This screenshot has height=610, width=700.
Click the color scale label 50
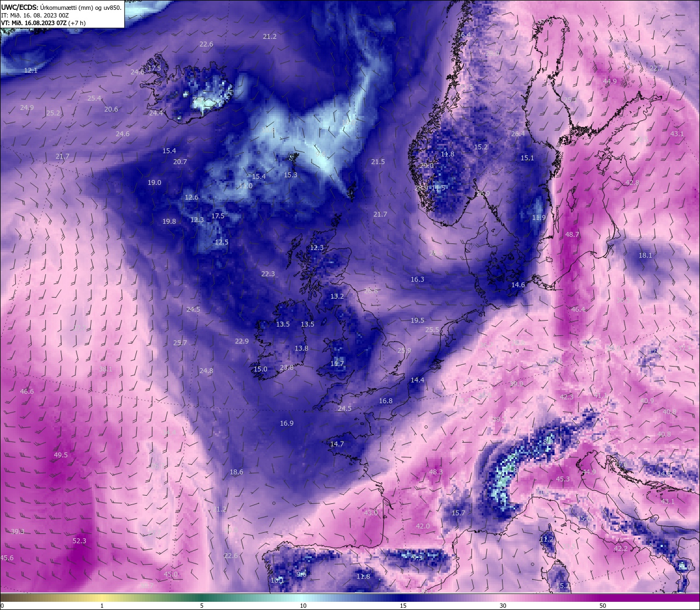coord(603,606)
